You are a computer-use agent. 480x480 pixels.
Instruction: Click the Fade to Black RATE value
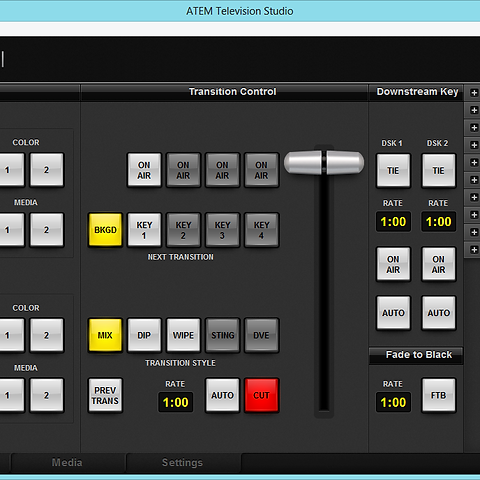pyautogui.click(x=393, y=402)
